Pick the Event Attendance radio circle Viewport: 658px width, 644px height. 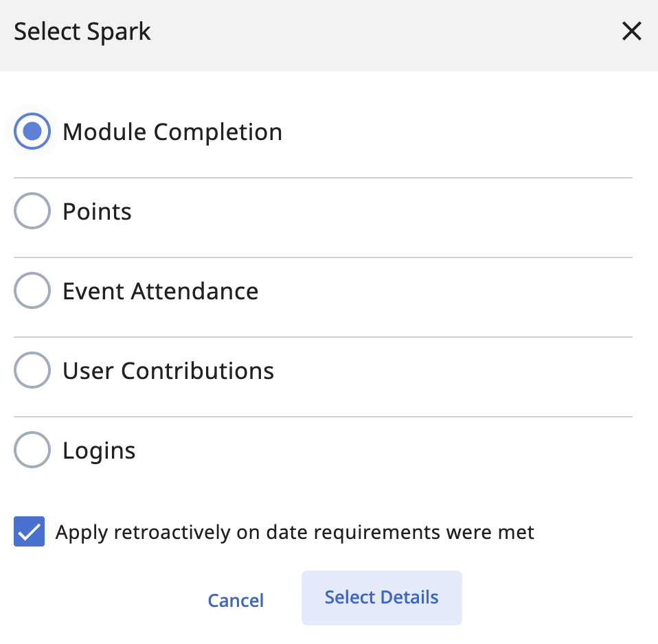pos(32,290)
